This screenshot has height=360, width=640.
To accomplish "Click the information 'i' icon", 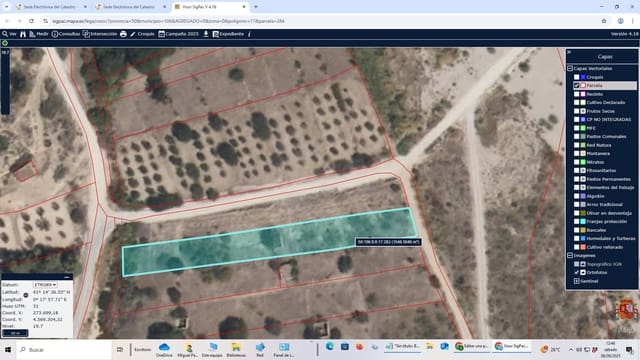I will pos(249,34).
